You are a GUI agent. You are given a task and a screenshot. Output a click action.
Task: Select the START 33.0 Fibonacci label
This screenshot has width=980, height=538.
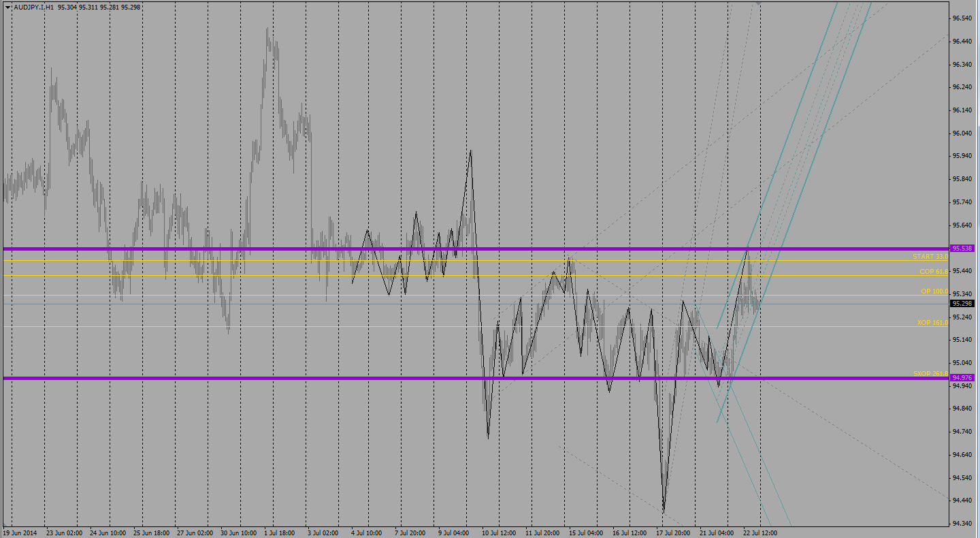[x=930, y=257]
